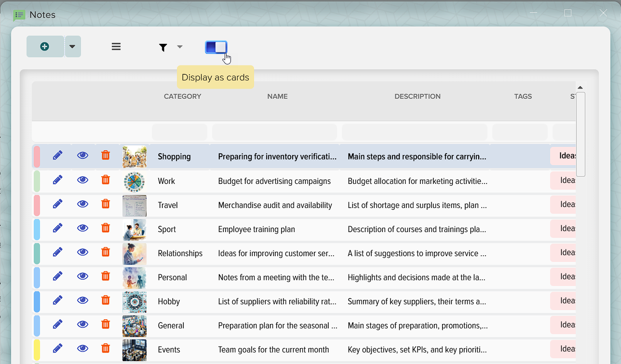View the Work note via eye icon
621x364 pixels.
click(83, 180)
